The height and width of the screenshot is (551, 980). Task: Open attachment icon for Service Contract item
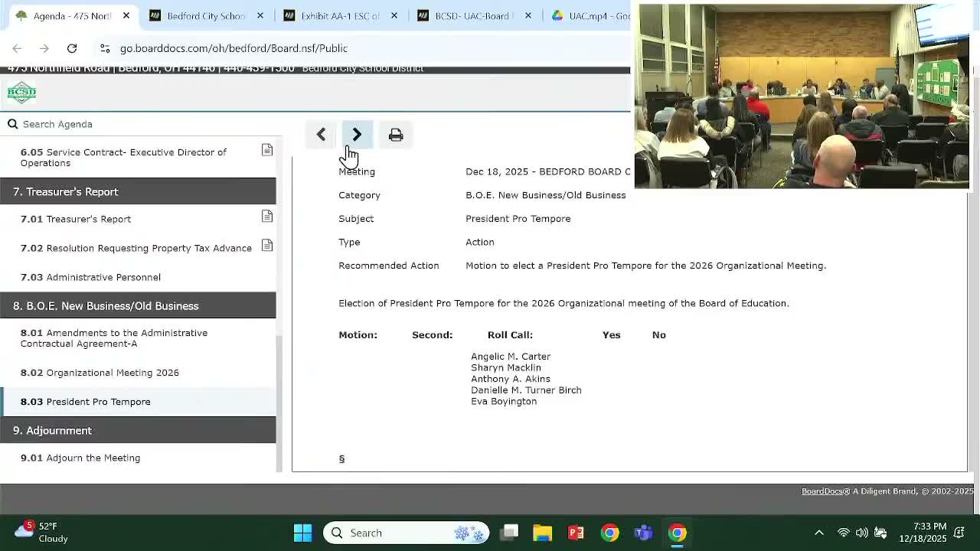267,150
